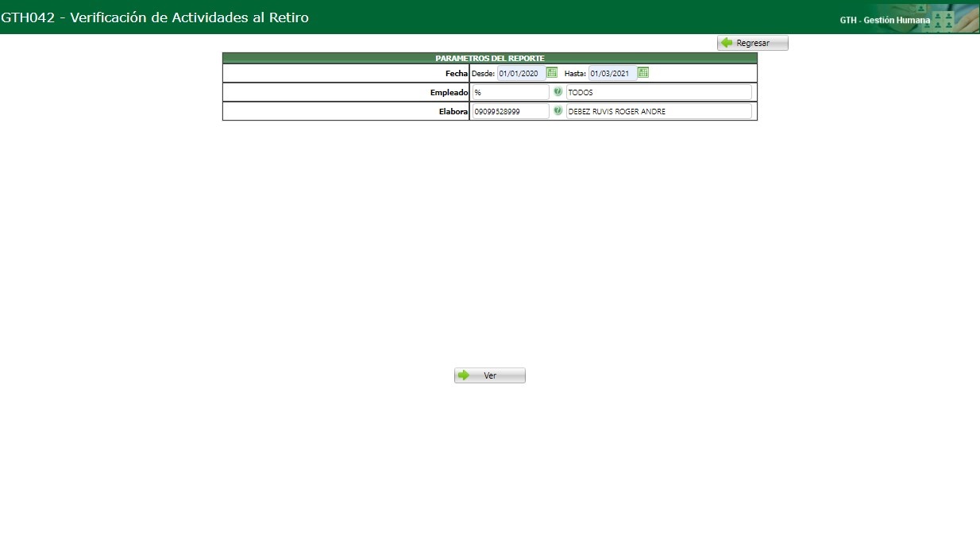
Task: Click the Fecha row label
Action: [457, 73]
